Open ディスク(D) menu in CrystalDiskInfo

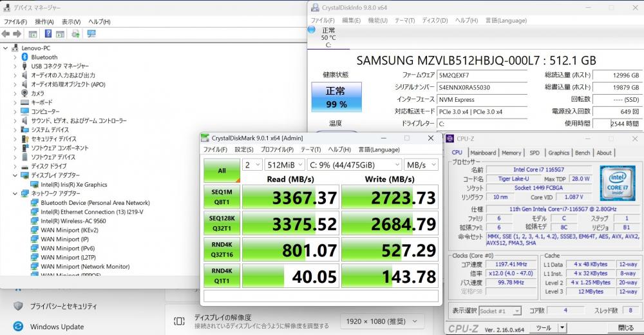(435, 20)
